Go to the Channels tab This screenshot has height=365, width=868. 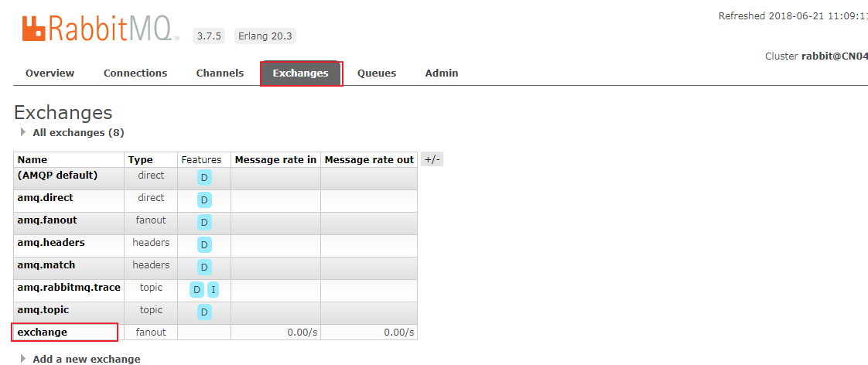[x=220, y=73]
